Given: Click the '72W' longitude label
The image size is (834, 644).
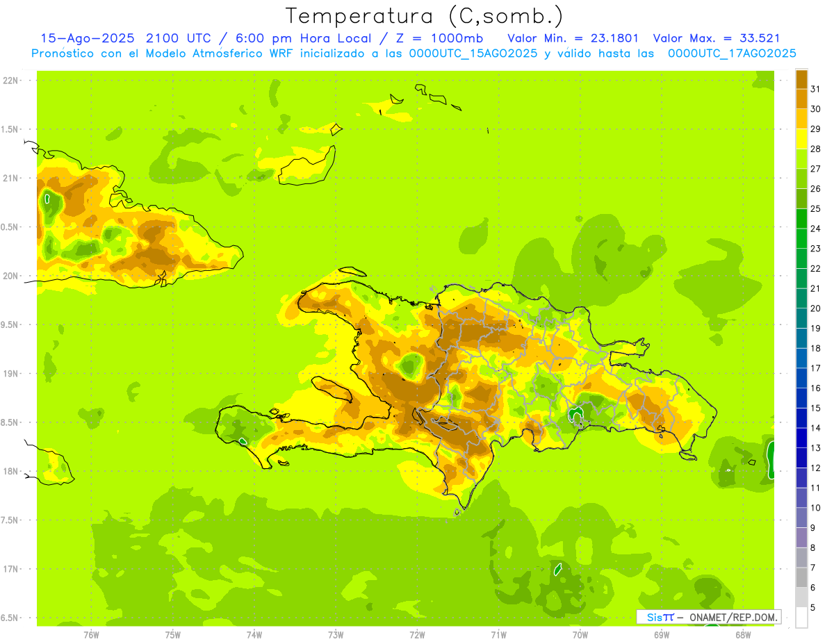Looking at the screenshot, I should point(417,635).
